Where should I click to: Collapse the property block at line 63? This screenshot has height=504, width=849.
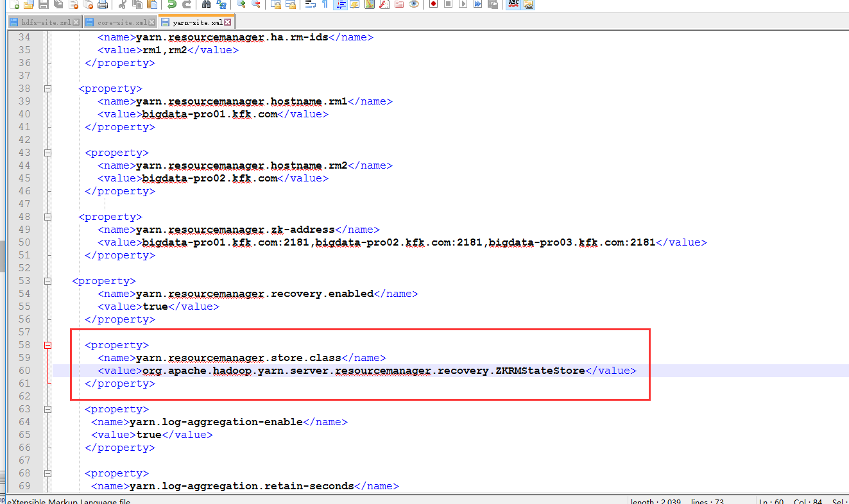click(x=47, y=409)
